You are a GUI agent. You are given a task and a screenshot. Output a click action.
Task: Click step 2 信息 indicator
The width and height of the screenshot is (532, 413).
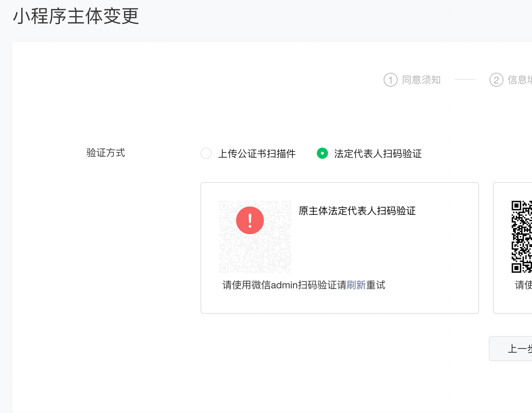511,80
